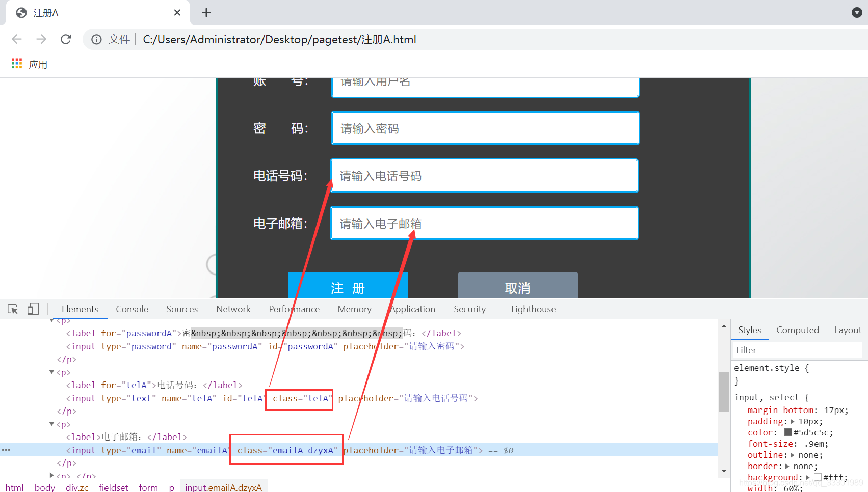Click the 电话号码 form label

[280, 176]
